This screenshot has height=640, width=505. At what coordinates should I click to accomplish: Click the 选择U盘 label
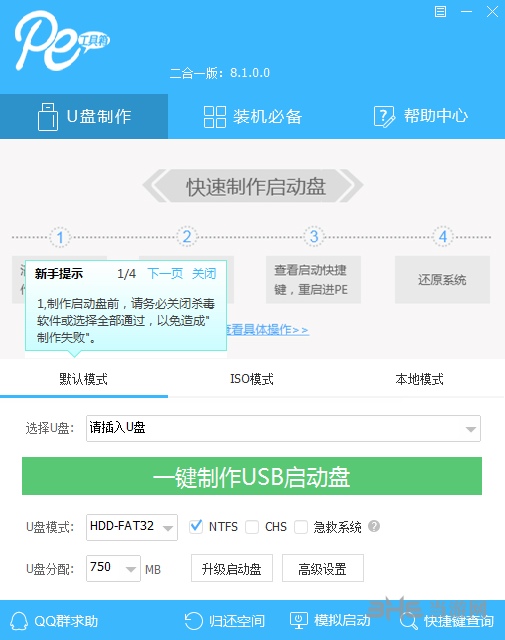(x=50, y=428)
